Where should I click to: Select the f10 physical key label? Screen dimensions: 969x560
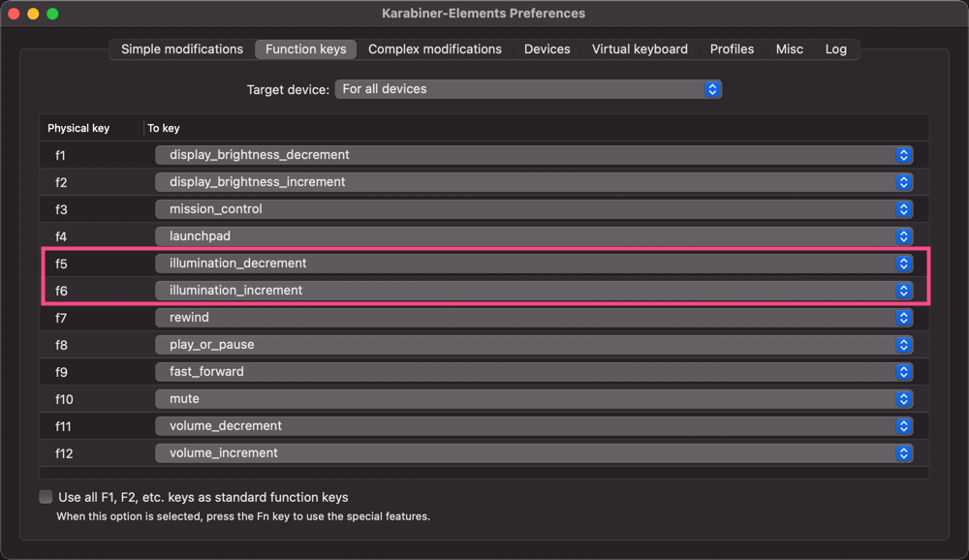[x=64, y=399]
